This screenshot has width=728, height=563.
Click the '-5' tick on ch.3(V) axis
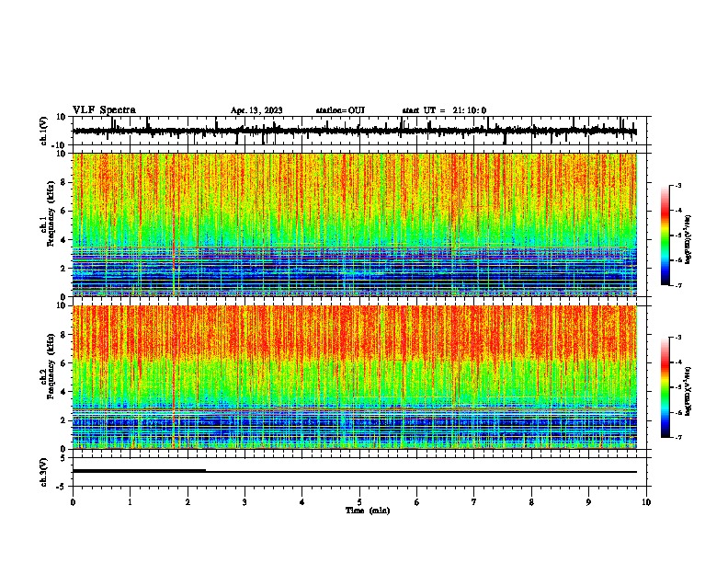point(62,487)
